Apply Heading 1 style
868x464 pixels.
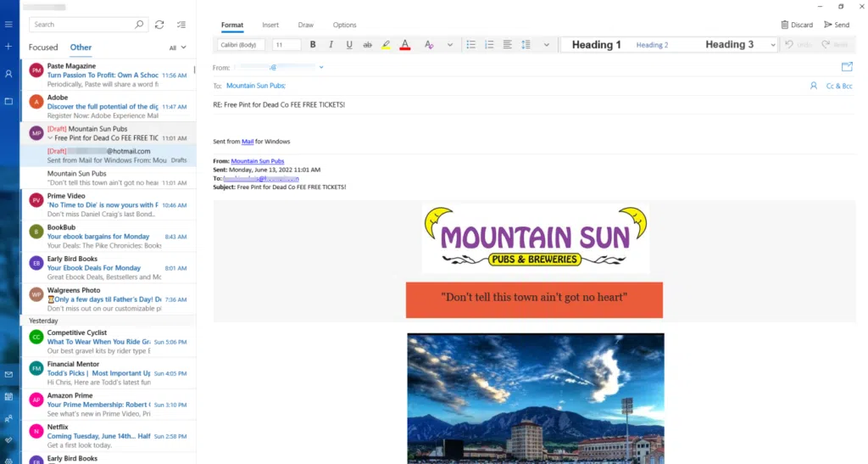tap(596, 45)
